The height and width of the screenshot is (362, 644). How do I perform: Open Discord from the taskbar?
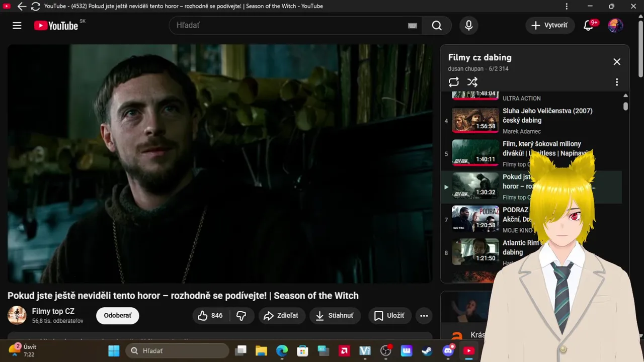tap(448, 350)
